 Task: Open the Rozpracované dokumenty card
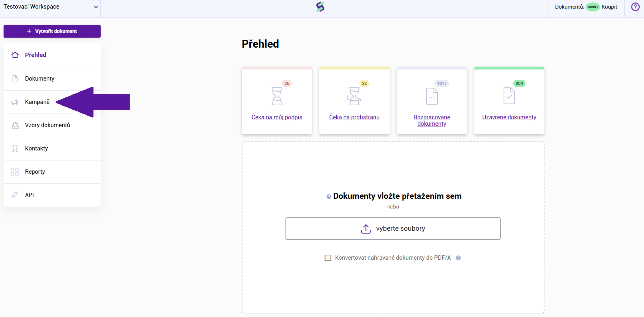(x=432, y=120)
